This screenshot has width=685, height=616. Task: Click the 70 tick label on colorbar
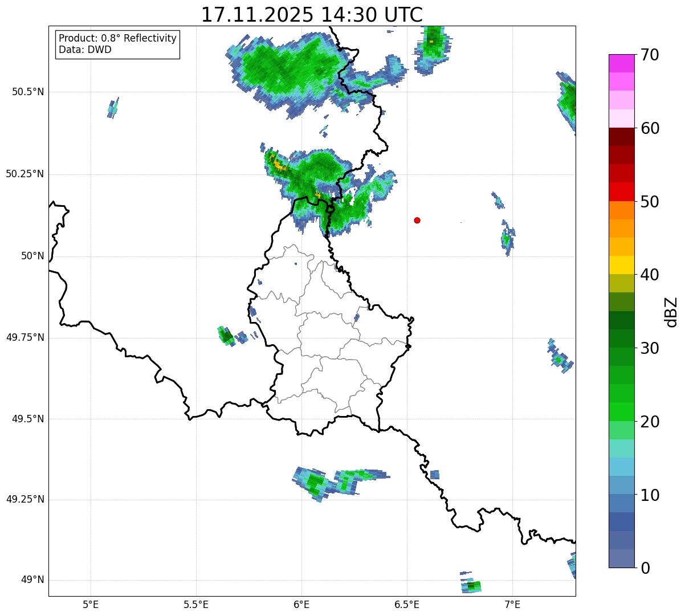649,55
